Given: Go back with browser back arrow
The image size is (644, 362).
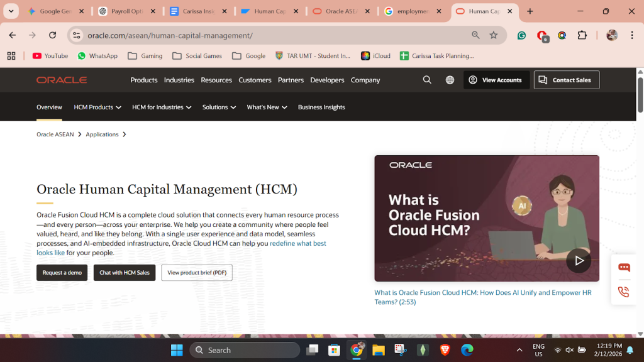Looking at the screenshot, I should point(13,35).
